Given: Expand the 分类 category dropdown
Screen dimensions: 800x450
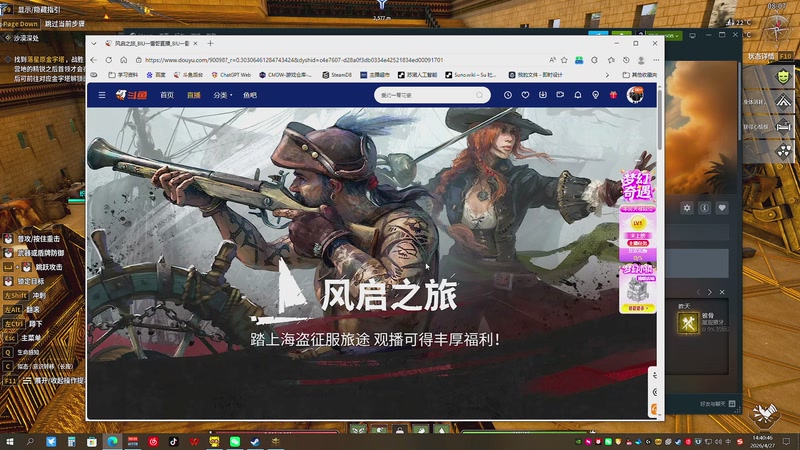Looking at the screenshot, I should coord(222,95).
